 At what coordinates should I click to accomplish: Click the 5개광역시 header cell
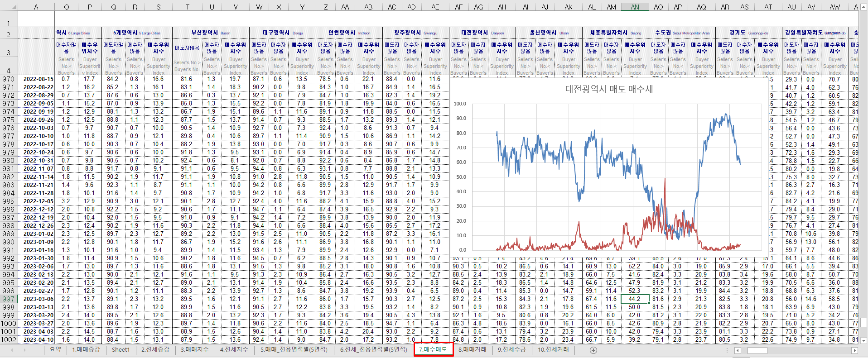tap(137, 33)
